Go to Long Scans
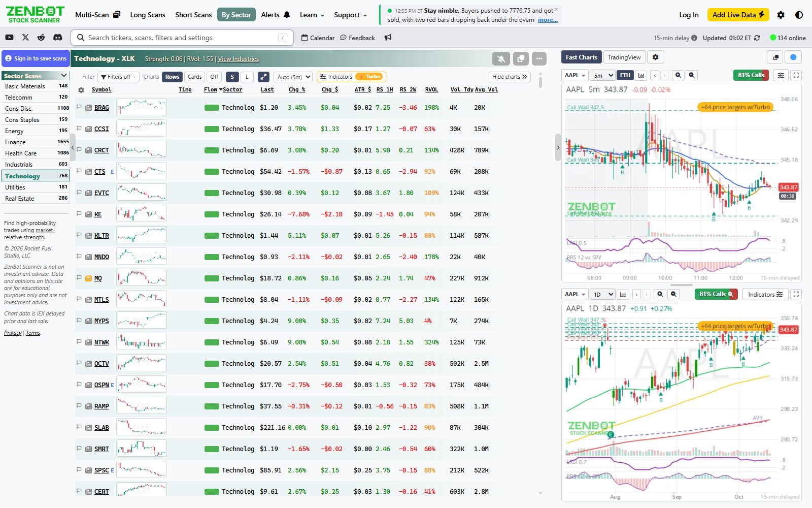812x508 pixels. (x=148, y=15)
